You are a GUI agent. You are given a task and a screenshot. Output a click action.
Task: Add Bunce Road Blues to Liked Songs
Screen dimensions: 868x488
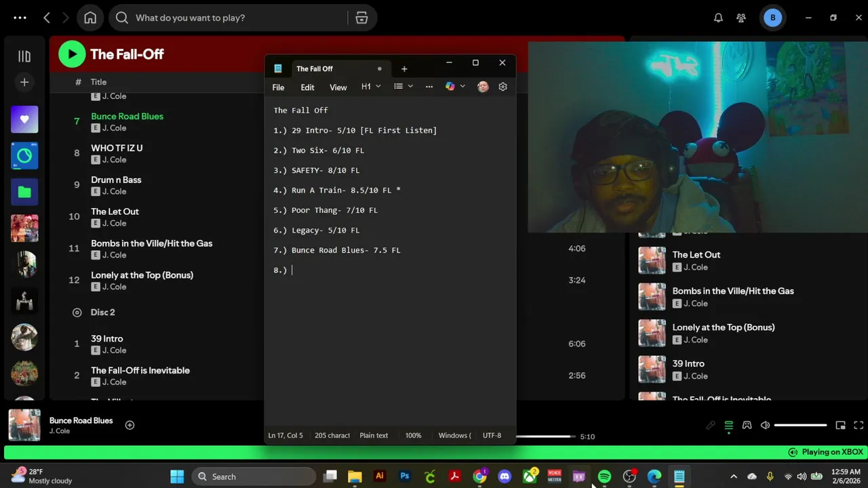pyautogui.click(x=130, y=425)
